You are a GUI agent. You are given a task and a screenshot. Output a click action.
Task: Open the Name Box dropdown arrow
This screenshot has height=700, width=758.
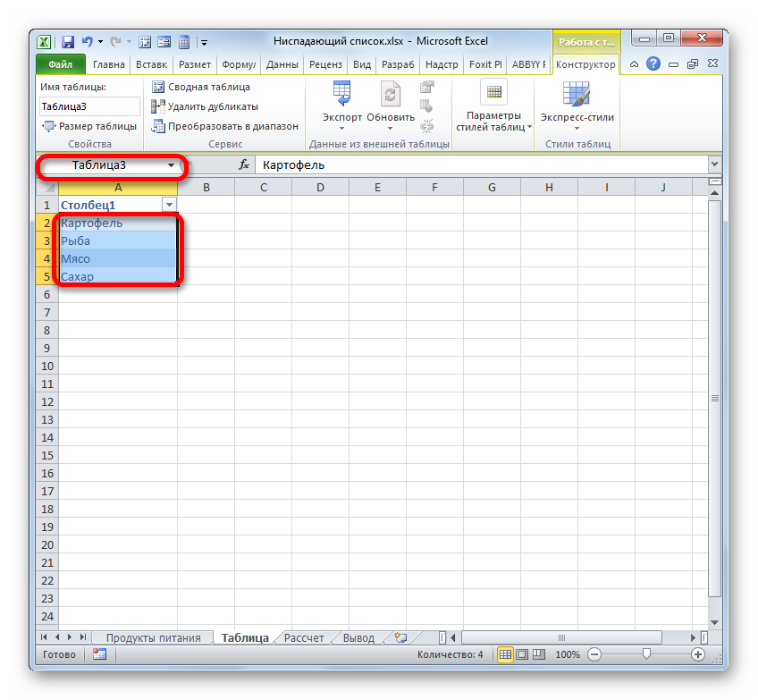pyautogui.click(x=171, y=165)
